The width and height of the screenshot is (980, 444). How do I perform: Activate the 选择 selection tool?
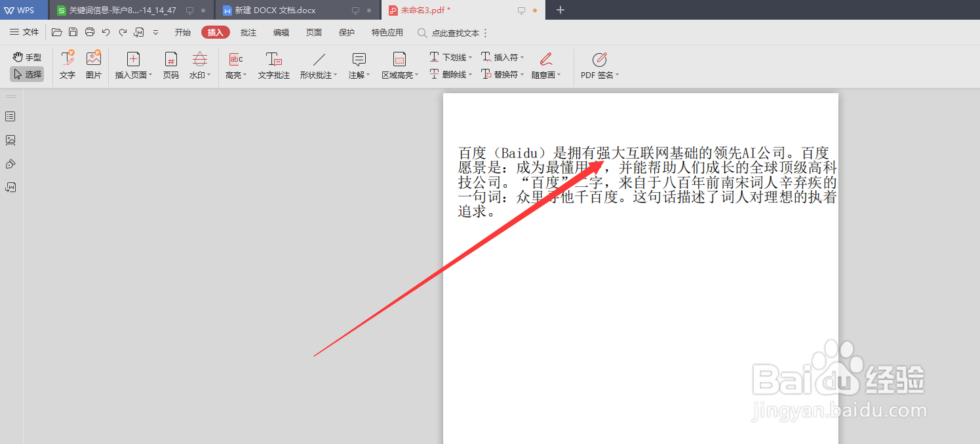point(27,74)
